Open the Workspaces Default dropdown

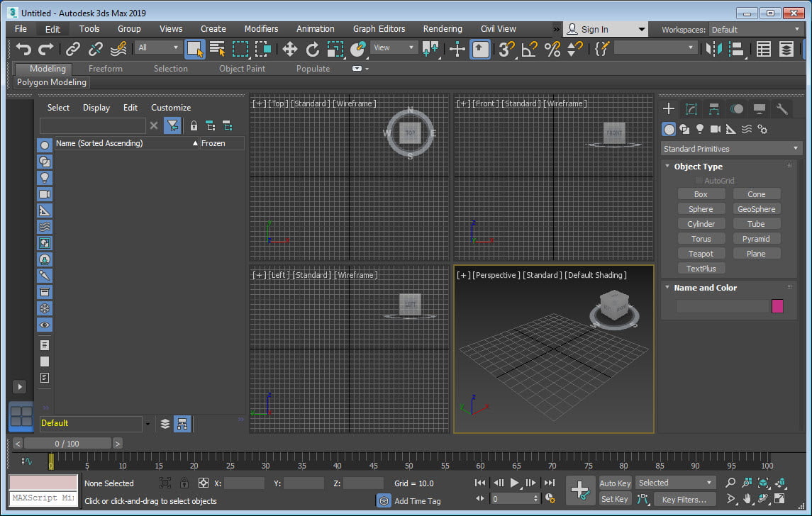[x=755, y=30]
